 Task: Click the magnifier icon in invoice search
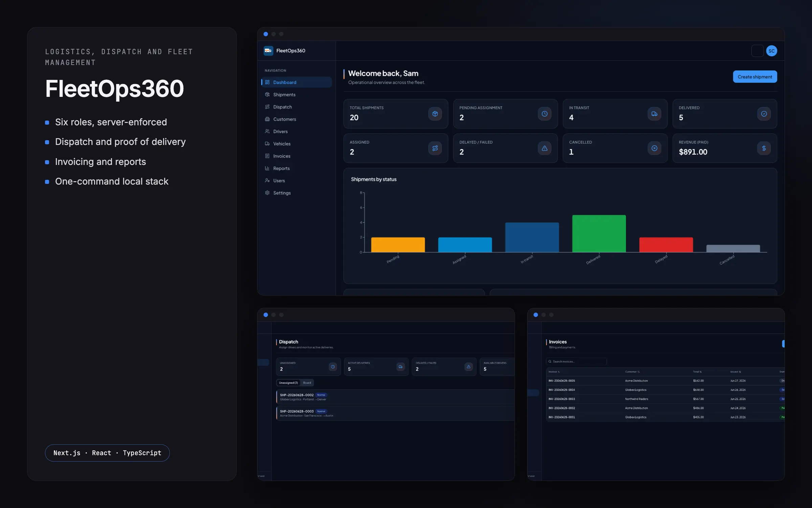point(550,362)
